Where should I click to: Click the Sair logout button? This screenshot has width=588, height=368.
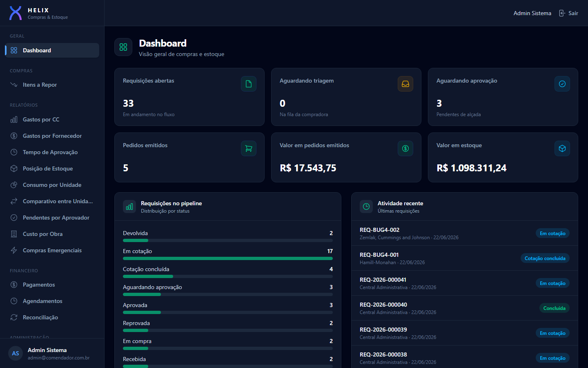568,13
